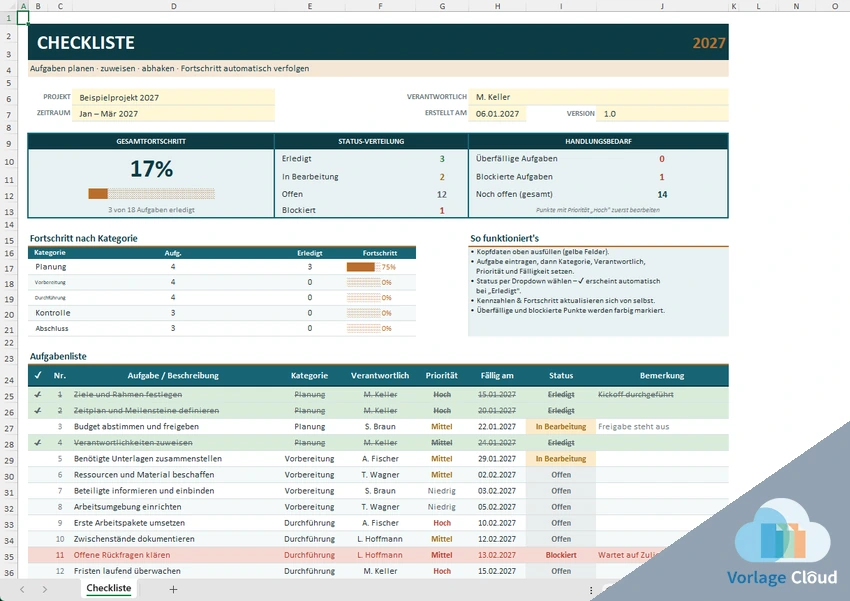850x601 pixels.
Task: Click the checkmark column header in Aufgabenliste
Action: 38,376
